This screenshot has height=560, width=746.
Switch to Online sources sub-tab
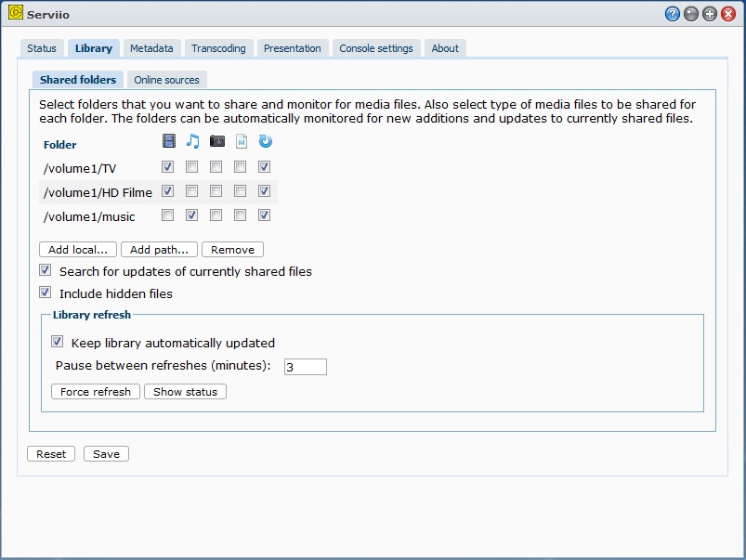167,80
